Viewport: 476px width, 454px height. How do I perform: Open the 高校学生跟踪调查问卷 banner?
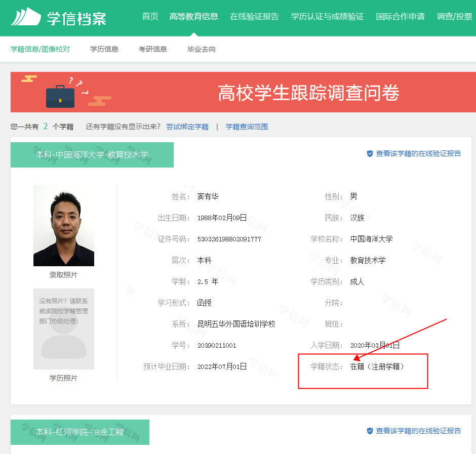243,92
